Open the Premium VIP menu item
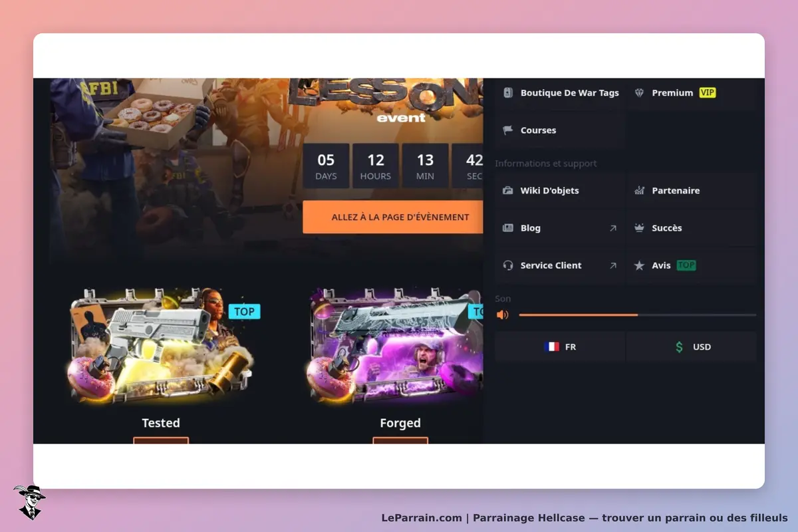Screen dimensions: 798x532 (692, 93)
